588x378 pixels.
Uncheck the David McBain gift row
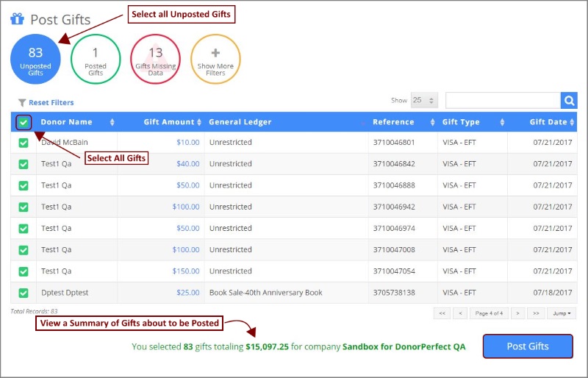coord(24,143)
